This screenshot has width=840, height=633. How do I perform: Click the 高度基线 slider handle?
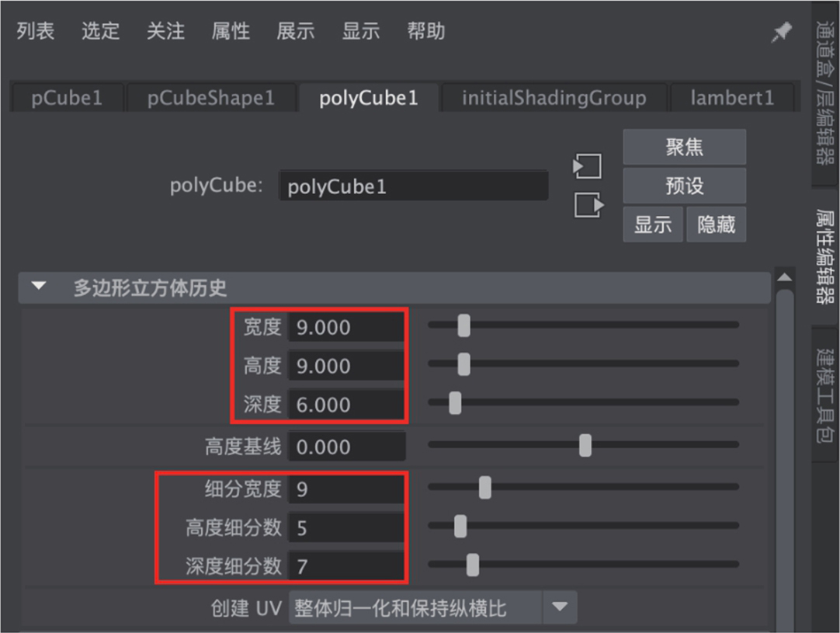585,445
